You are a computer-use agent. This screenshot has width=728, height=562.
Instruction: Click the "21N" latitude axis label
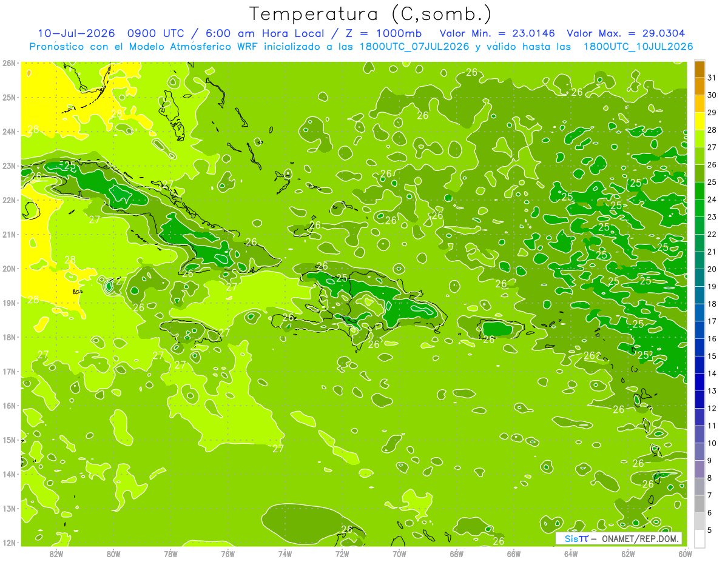click(x=10, y=234)
